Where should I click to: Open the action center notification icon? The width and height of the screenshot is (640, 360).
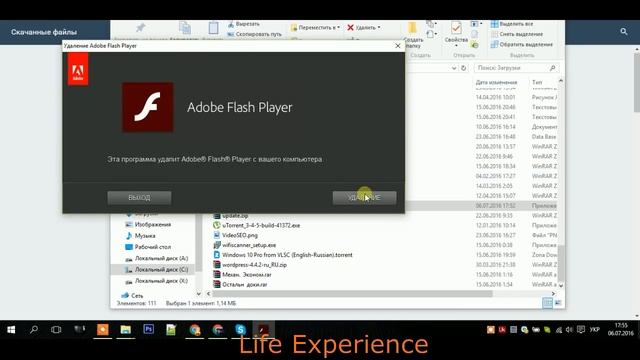[x=580, y=329]
